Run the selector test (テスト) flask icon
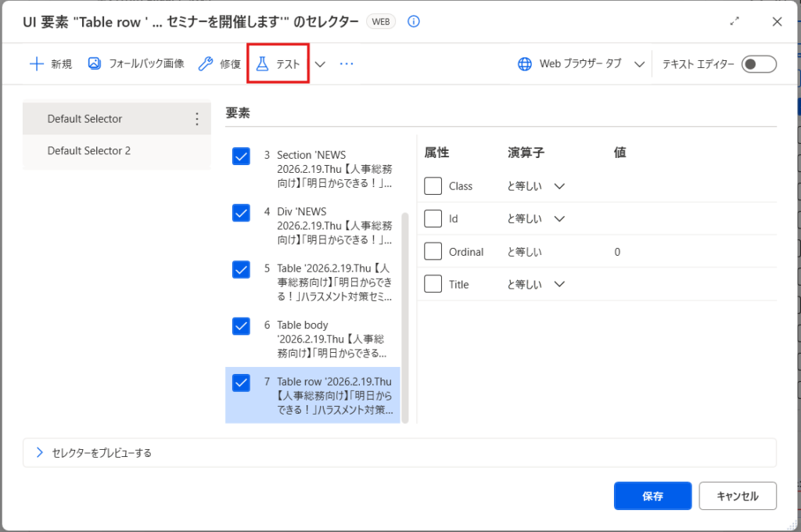Image resolution: width=801 pixels, height=532 pixels. coord(263,64)
